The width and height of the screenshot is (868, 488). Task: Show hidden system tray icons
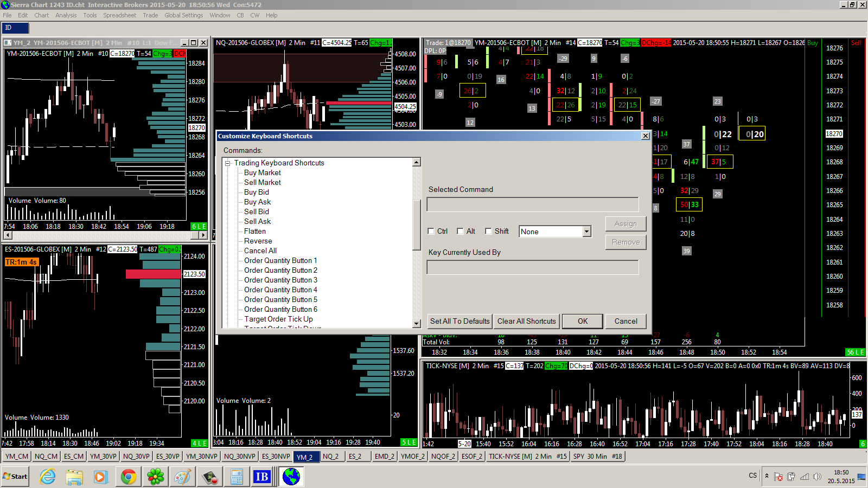pyautogui.click(x=767, y=476)
